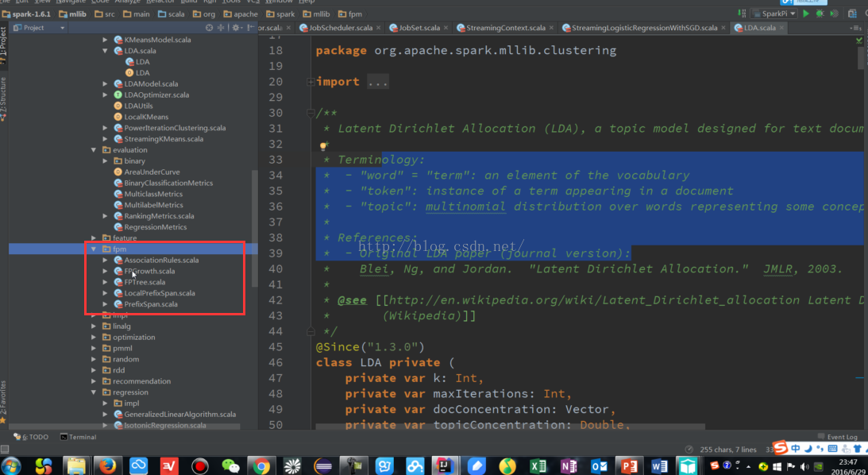The width and height of the screenshot is (868, 475).
Task: Open the Wikipedia Latent_Dirichlet_allocation link
Action: point(626,300)
